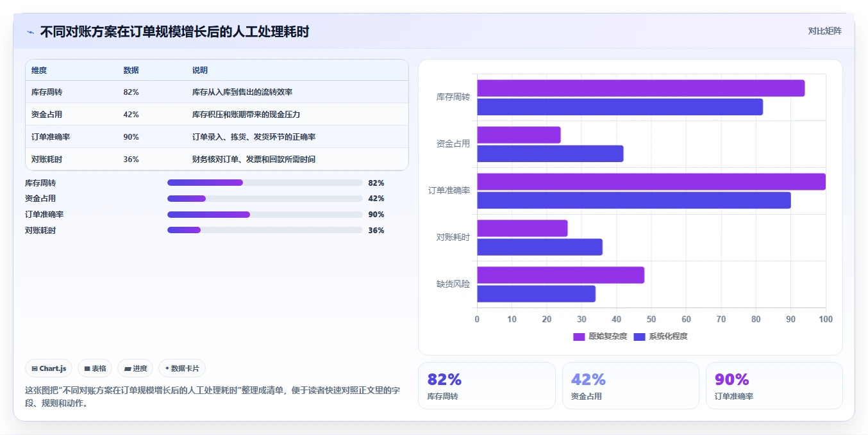Select the 表格 tag chip
This screenshot has width=868, height=435.
click(95, 368)
